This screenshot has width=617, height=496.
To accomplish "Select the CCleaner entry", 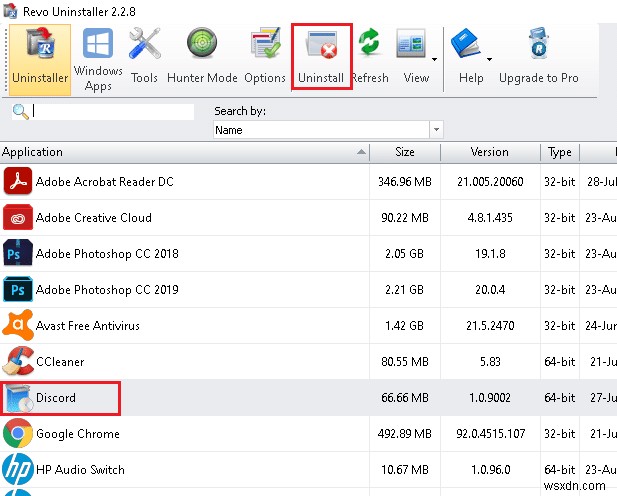I will [x=308, y=362].
